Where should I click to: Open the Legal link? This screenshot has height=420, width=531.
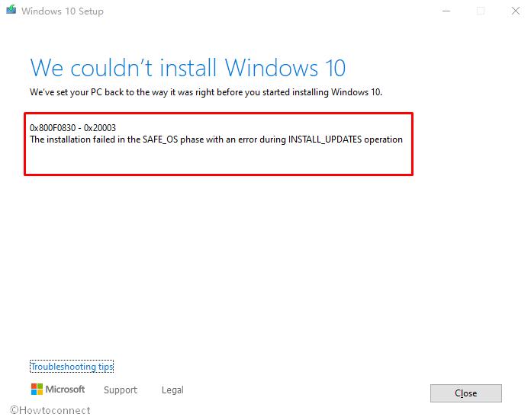coord(172,390)
